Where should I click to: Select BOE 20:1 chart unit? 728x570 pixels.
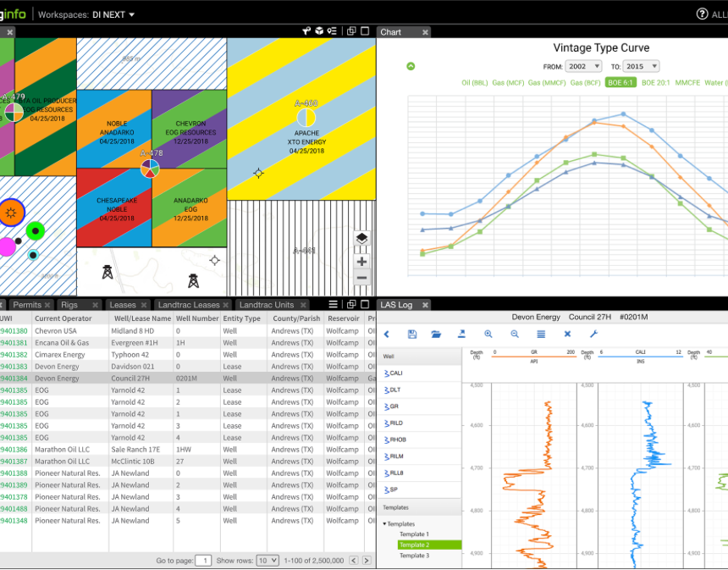[655, 83]
